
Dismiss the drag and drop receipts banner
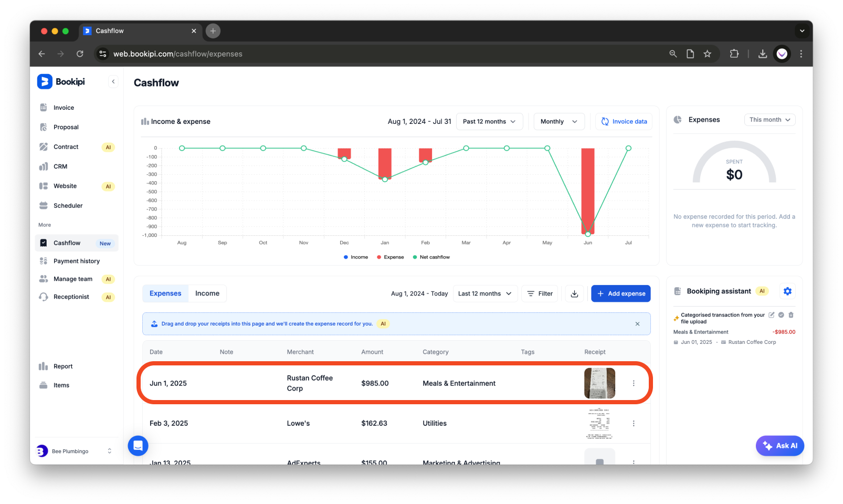(637, 324)
